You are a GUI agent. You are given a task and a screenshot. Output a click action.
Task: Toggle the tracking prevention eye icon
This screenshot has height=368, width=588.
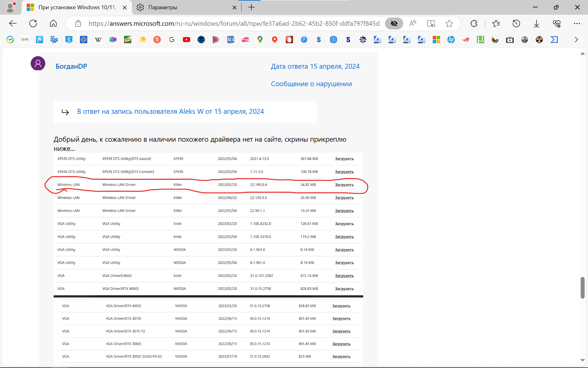pos(394,24)
